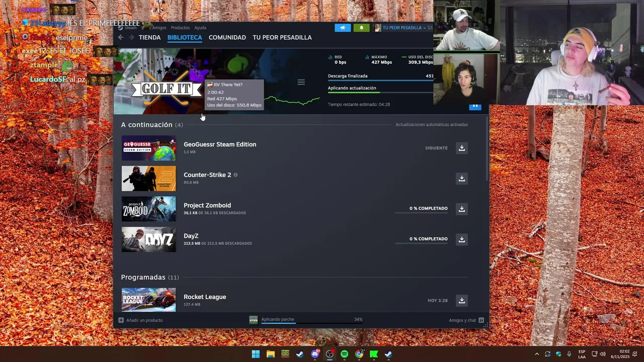
Task: Click the Rocket League thumbnail
Action: click(x=149, y=300)
